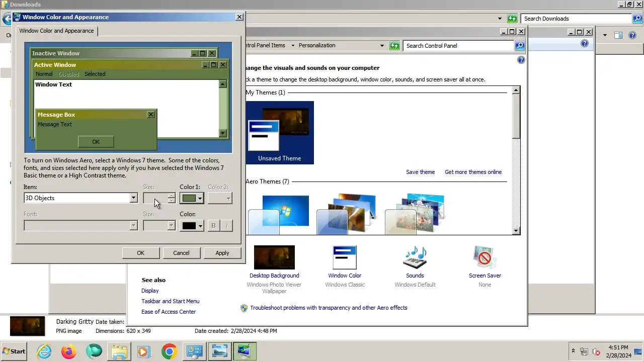Select the Window Color and Appearance tab
This screenshot has width=644, height=362.
pos(56,31)
